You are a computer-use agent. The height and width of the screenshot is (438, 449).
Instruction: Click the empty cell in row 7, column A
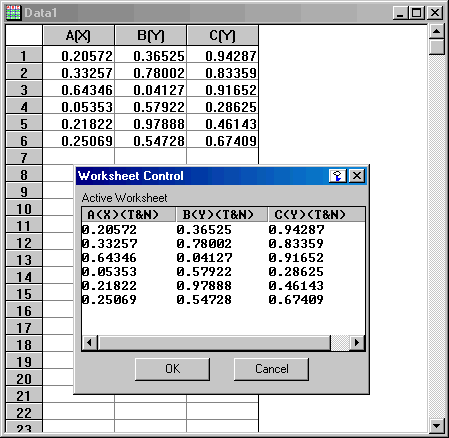tap(79, 156)
